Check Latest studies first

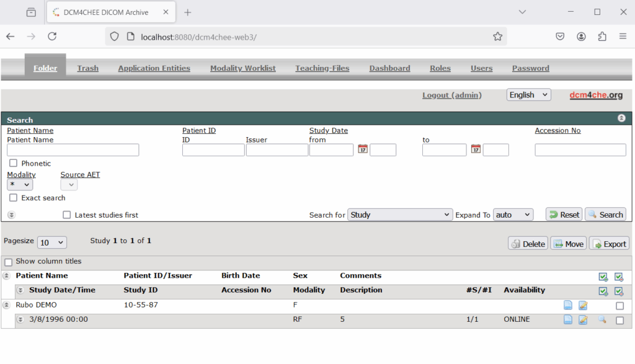(67, 215)
